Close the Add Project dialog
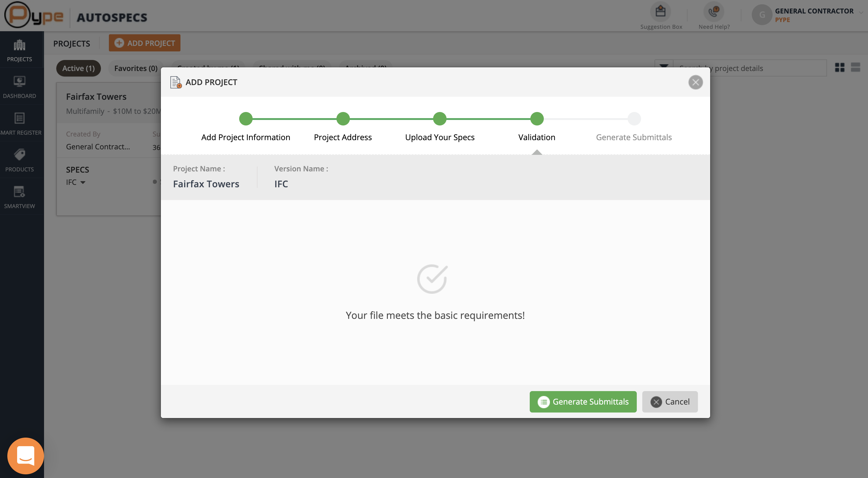The image size is (868, 478). click(695, 82)
